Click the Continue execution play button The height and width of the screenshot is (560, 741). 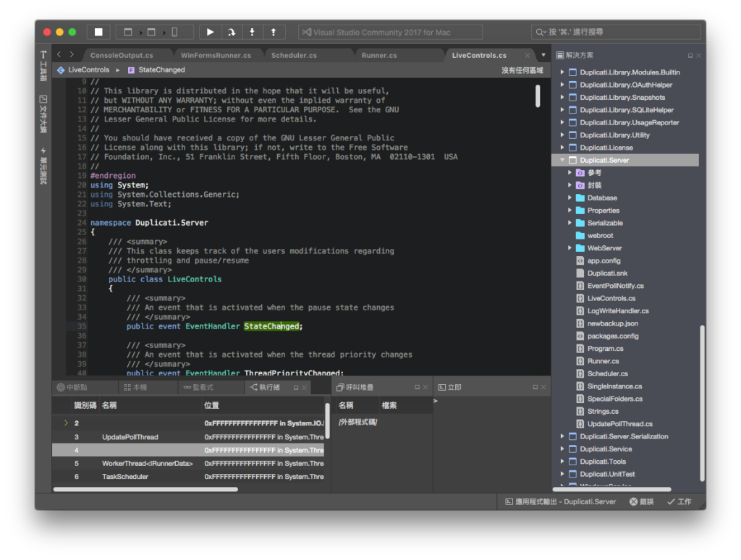point(210,32)
